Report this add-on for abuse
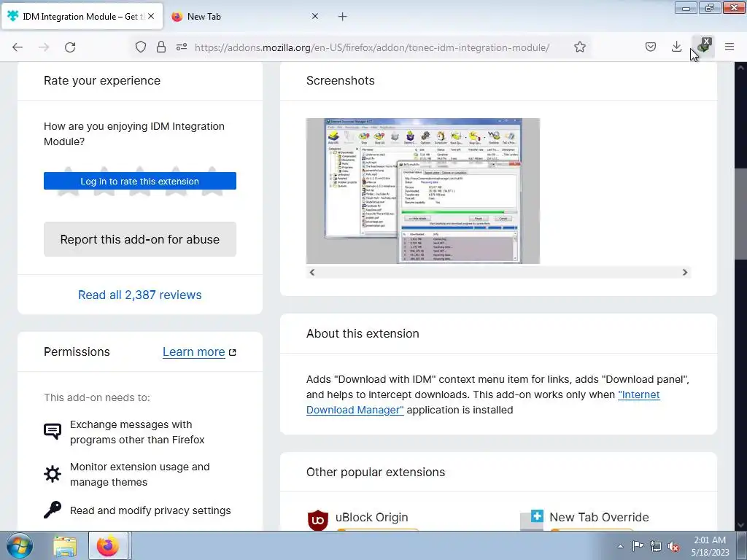This screenshot has height=560, width=747. click(140, 239)
